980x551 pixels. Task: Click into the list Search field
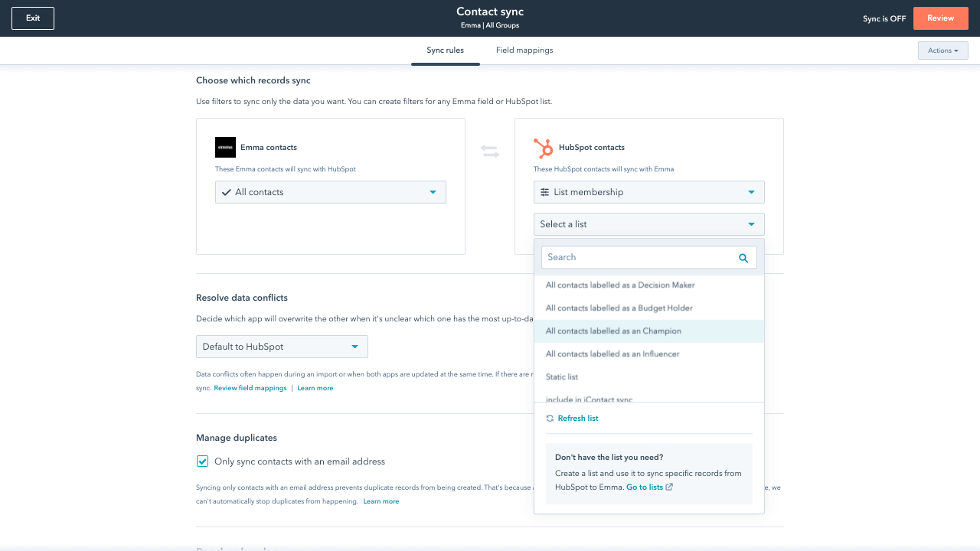(x=639, y=258)
